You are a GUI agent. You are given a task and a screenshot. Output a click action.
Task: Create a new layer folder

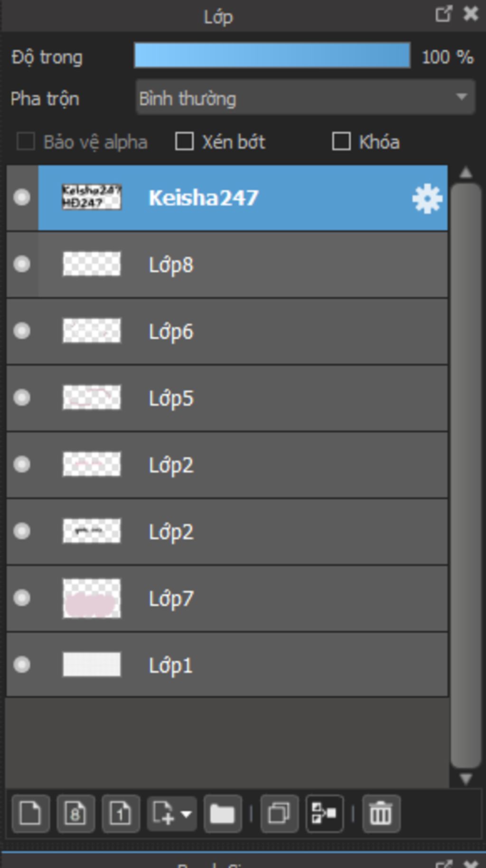point(222,814)
